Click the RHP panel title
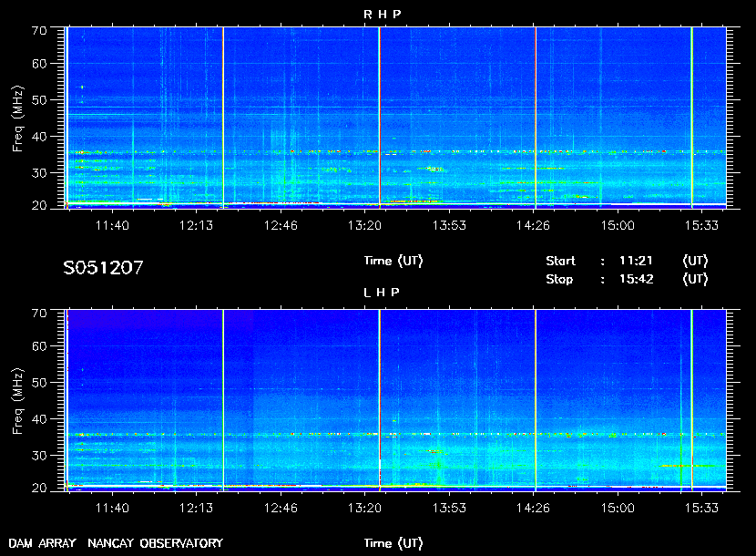Screen dimensions: 756x556 pyautogui.click(x=382, y=15)
